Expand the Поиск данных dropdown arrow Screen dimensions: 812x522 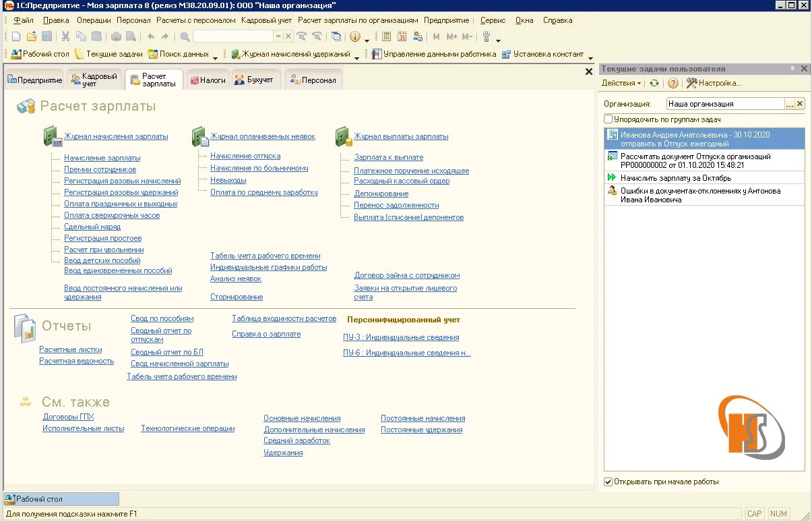(215, 57)
